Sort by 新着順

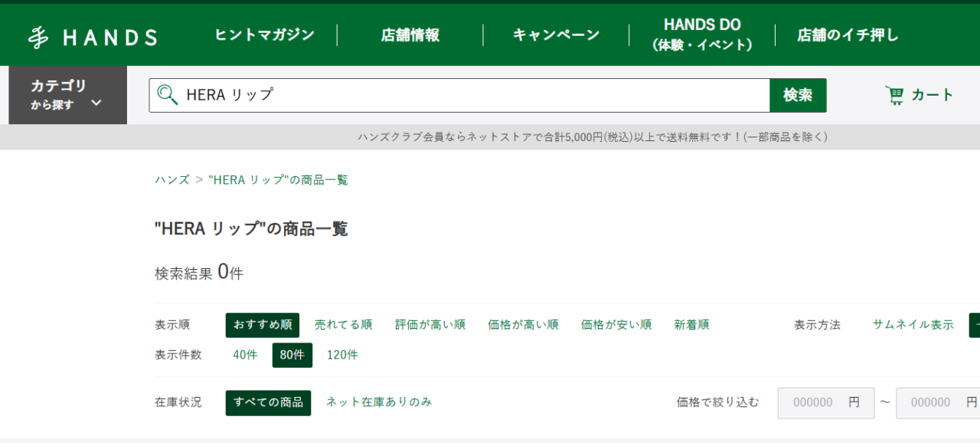pyautogui.click(x=691, y=325)
